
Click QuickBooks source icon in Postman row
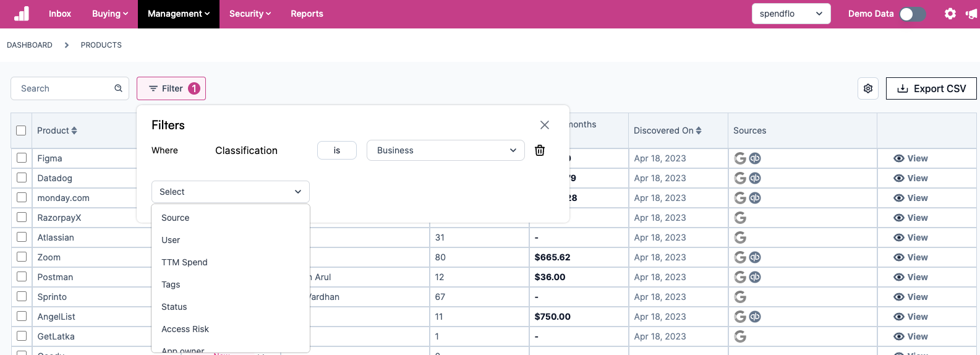755,277
